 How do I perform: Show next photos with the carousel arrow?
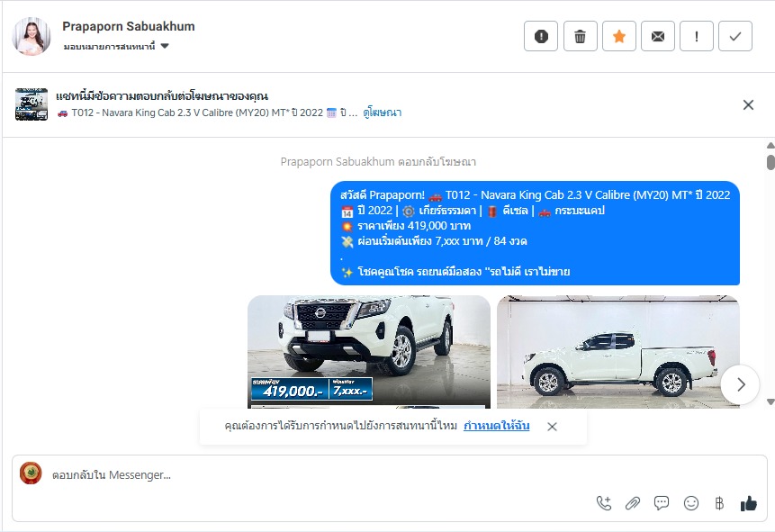coord(740,384)
